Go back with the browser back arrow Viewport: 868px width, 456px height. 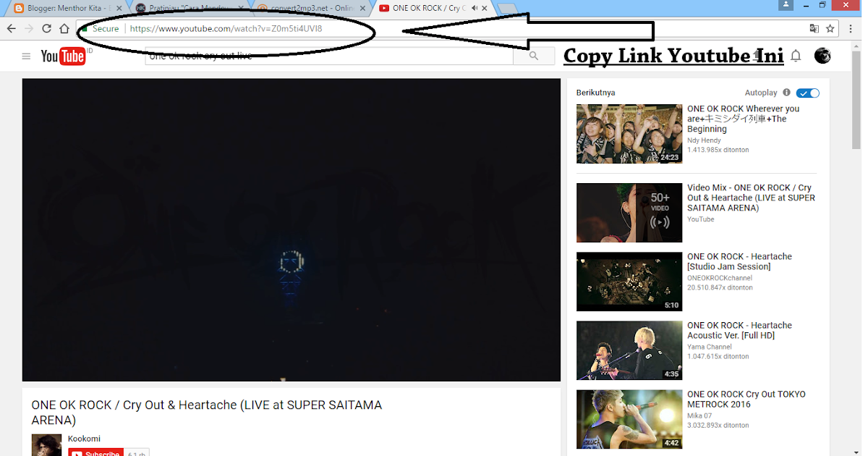click(11, 29)
